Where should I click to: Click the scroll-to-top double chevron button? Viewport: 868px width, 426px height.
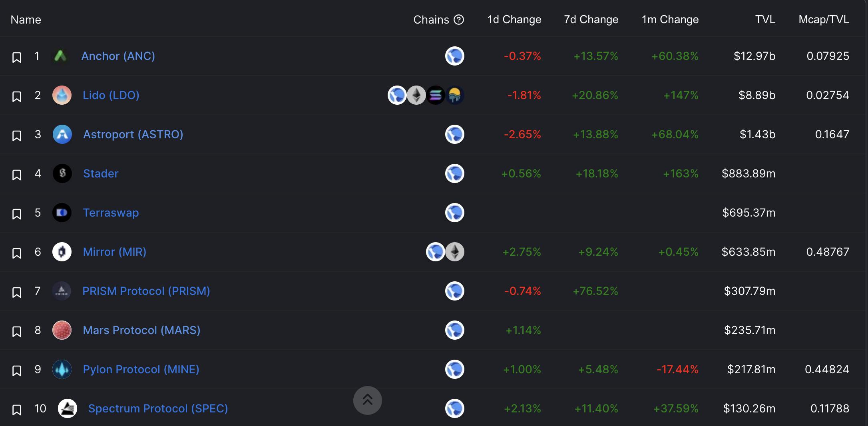[x=367, y=400]
